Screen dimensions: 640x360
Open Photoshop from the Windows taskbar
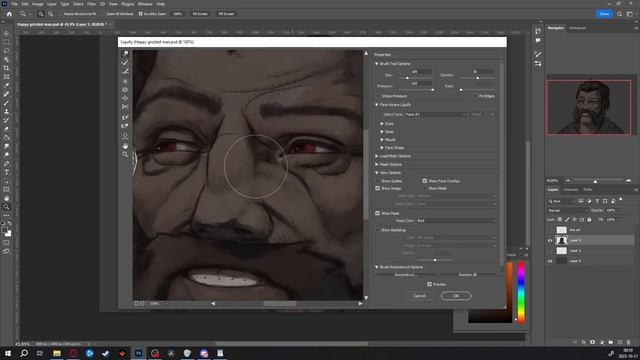[138, 353]
